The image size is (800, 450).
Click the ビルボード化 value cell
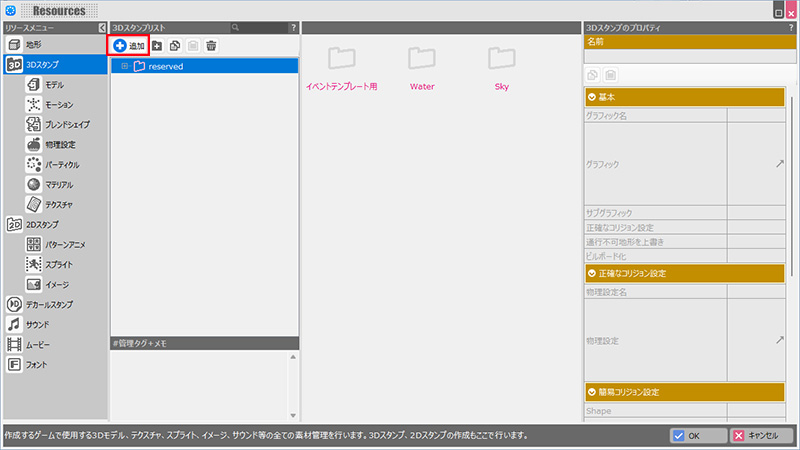tap(756, 256)
